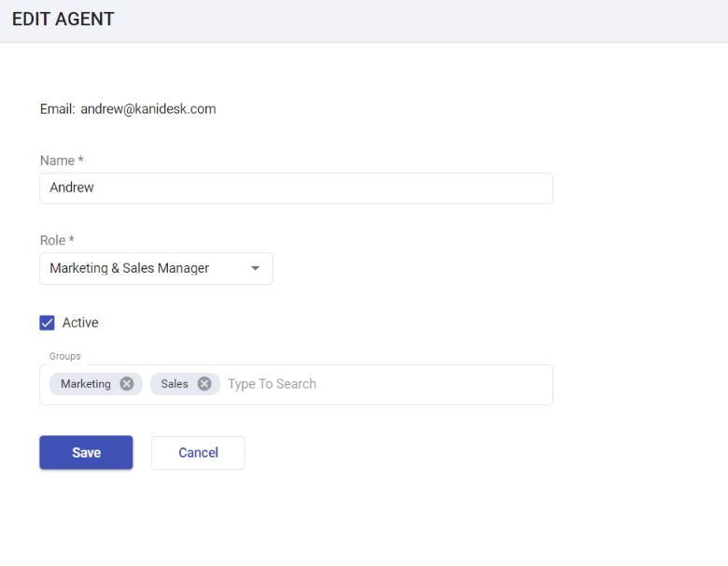Click the header bar beside EDIT AGENT

pos(418,21)
